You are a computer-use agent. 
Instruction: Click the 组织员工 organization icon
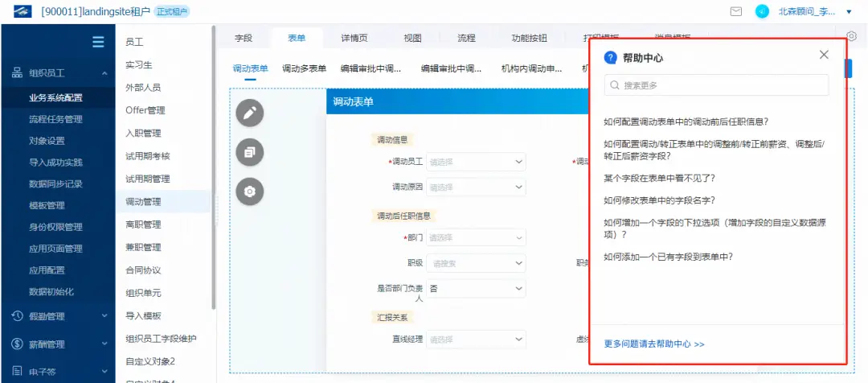pyautogui.click(x=17, y=72)
